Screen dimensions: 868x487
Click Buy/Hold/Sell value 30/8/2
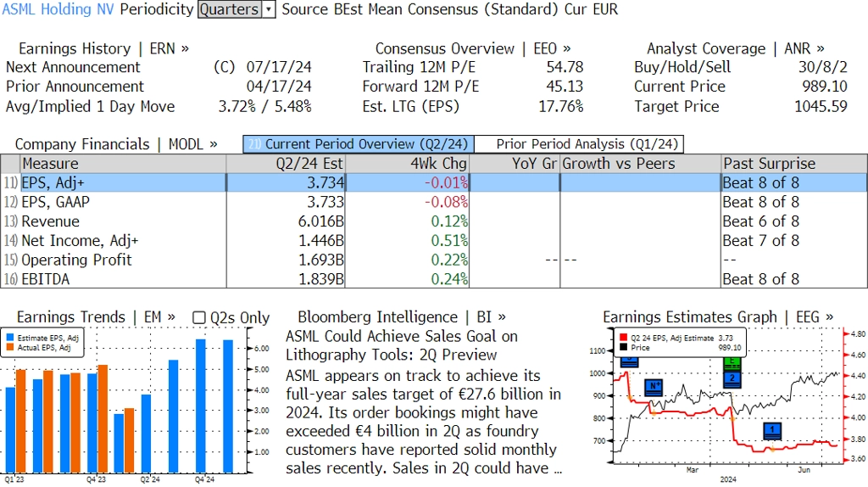[x=822, y=67]
